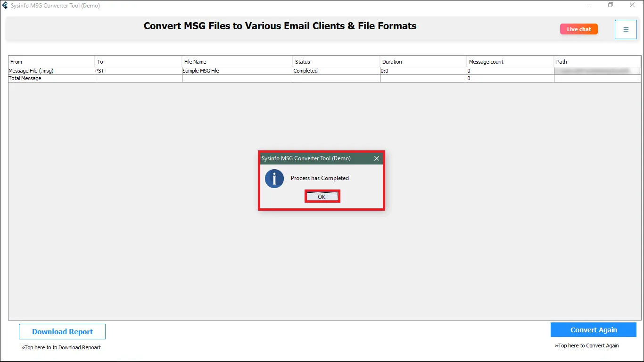Confirm the dialog with OK

322,197
